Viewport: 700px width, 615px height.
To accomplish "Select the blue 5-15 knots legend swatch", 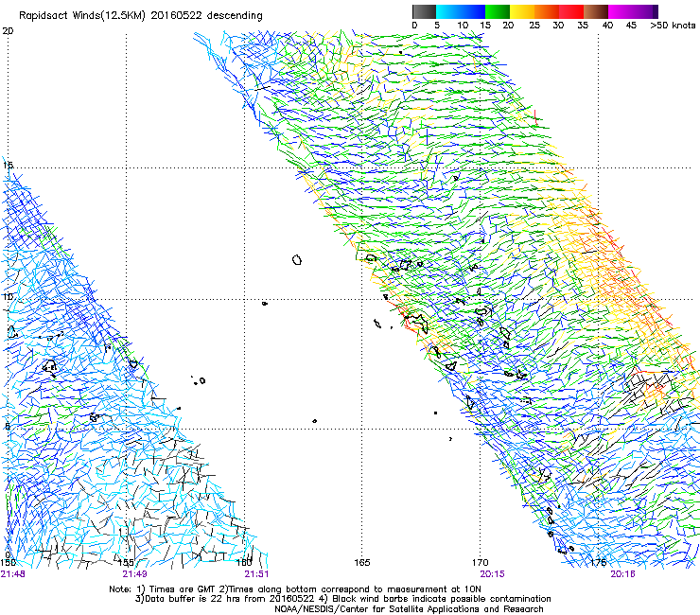I will pyautogui.click(x=461, y=11).
